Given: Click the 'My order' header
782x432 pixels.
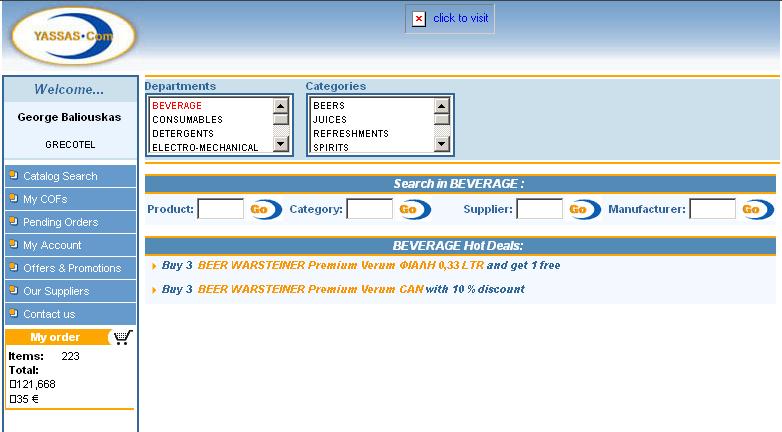Looking at the screenshot, I should click(x=55, y=337).
